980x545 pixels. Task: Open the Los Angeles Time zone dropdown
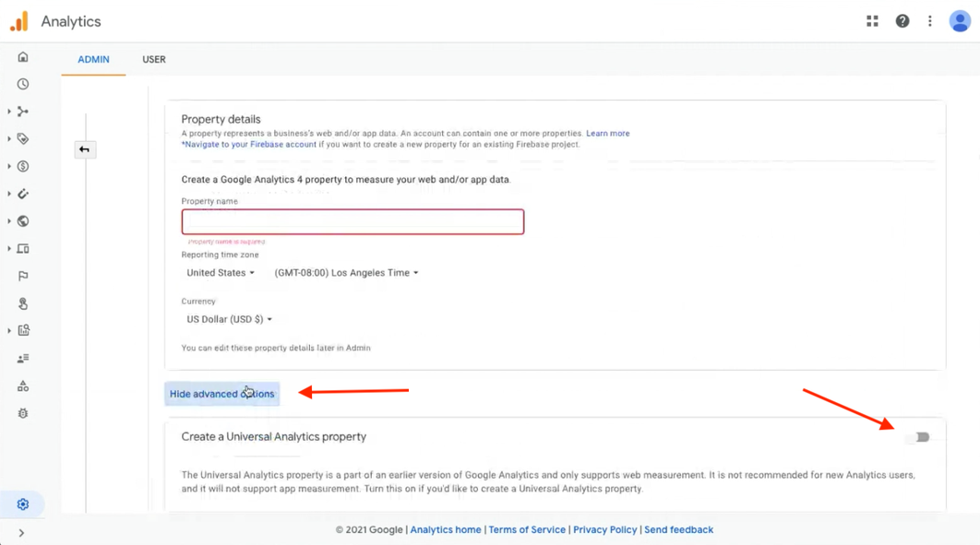point(346,273)
